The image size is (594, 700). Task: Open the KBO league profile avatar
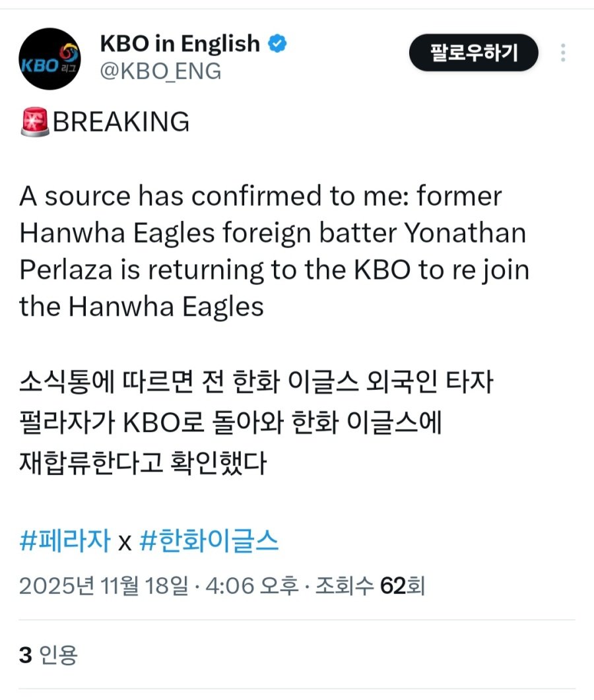[x=49, y=59]
